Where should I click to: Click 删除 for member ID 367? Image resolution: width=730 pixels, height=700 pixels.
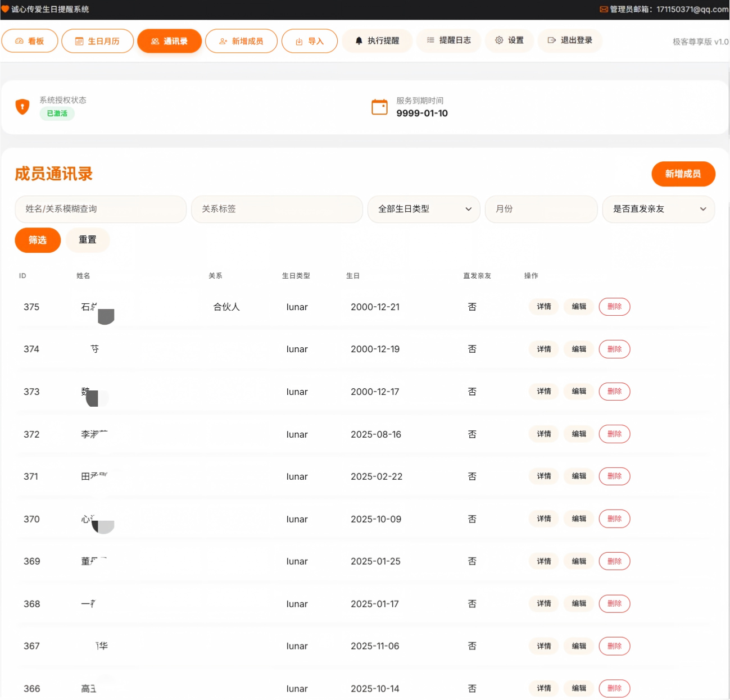pos(614,646)
